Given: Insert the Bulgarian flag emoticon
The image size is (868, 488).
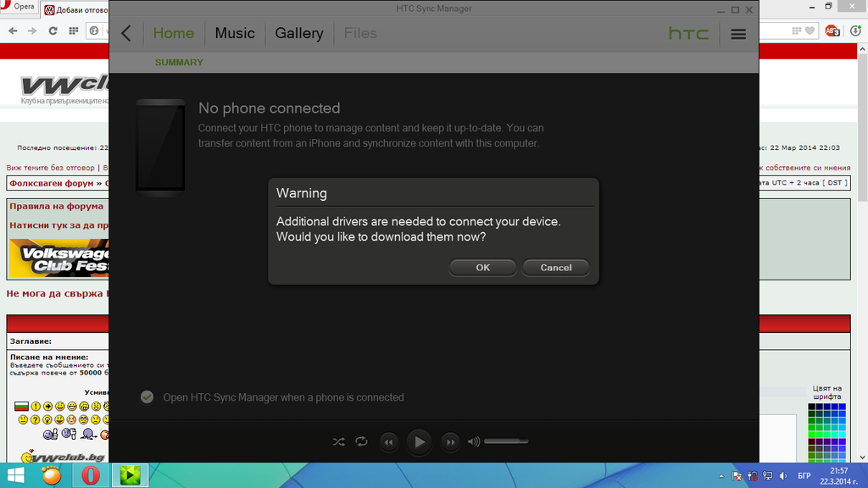Looking at the screenshot, I should point(21,406).
